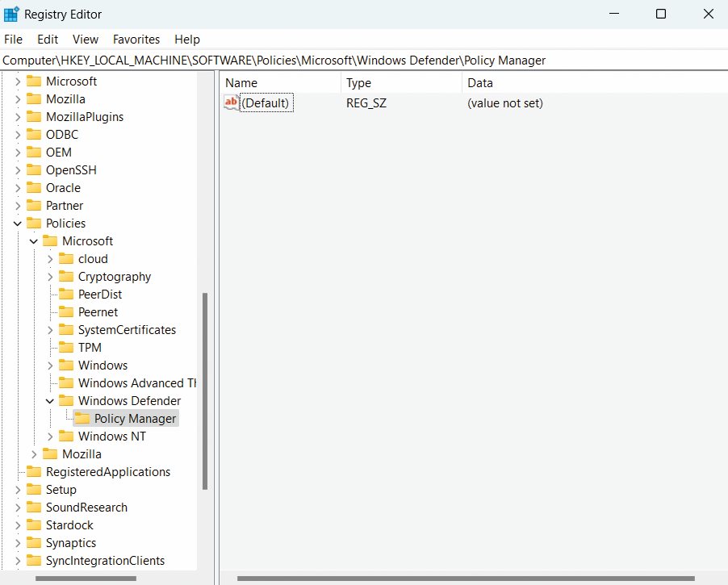The width and height of the screenshot is (728, 585).
Task: Click the SystemCertificates folder icon
Action: tap(66, 330)
